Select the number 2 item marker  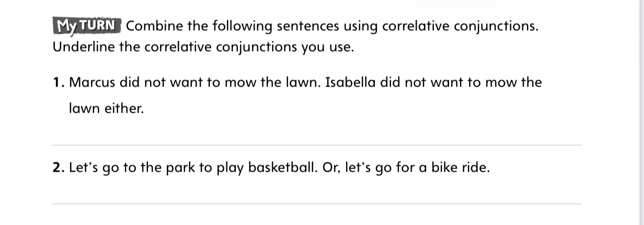59,169
